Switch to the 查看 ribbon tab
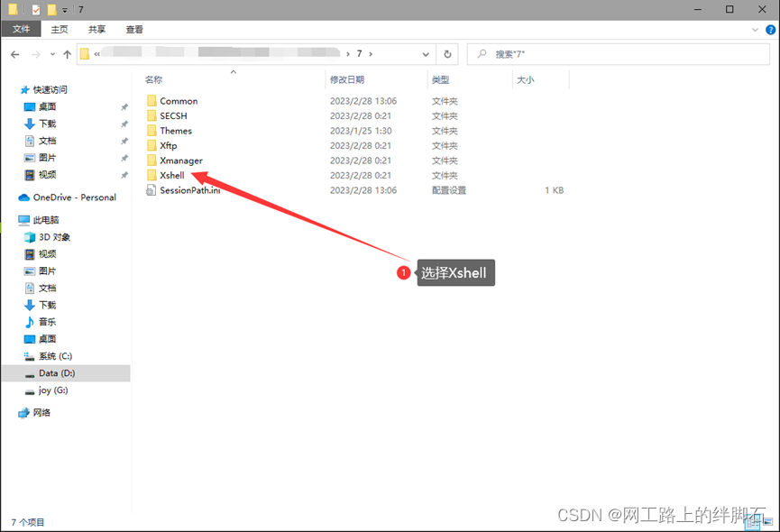Image resolution: width=780 pixels, height=532 pixels. (x=134, y=30)
